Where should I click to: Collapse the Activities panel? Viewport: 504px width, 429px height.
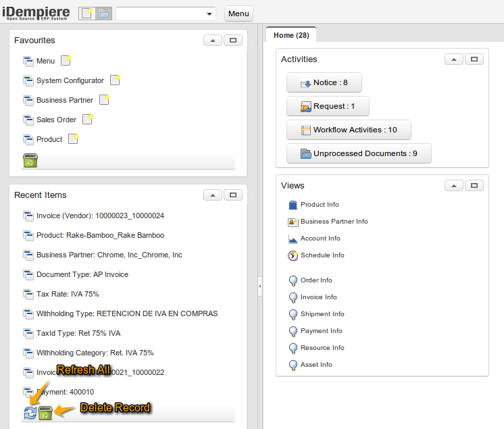point(454,59)
